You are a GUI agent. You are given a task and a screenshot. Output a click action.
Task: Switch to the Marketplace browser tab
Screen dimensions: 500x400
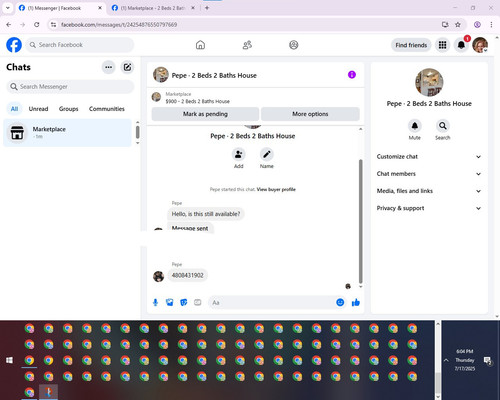[153, 8]
